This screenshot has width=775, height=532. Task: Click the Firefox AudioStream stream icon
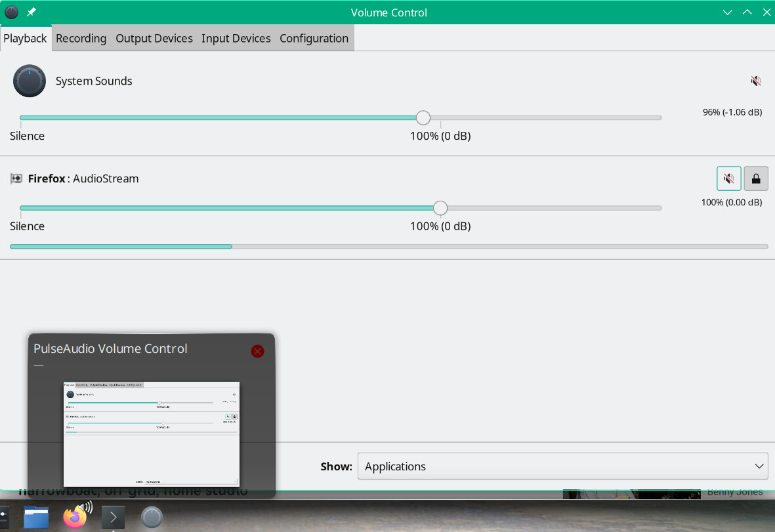click(x=16, y=178)
